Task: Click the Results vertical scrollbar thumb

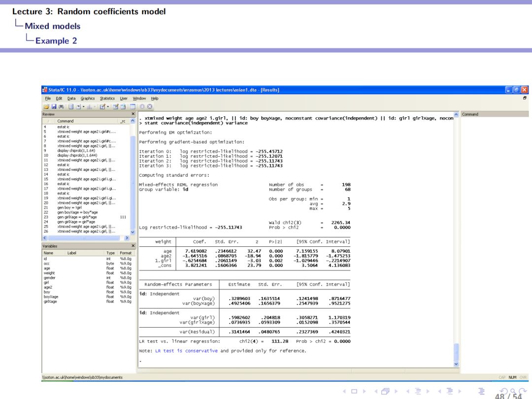Action: pyautogui.click(x=456, y=352)
